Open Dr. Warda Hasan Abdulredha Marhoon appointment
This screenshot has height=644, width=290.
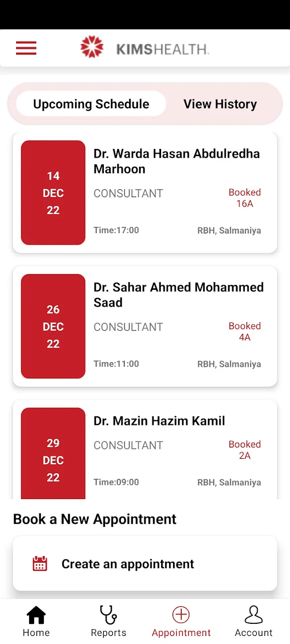145,193
